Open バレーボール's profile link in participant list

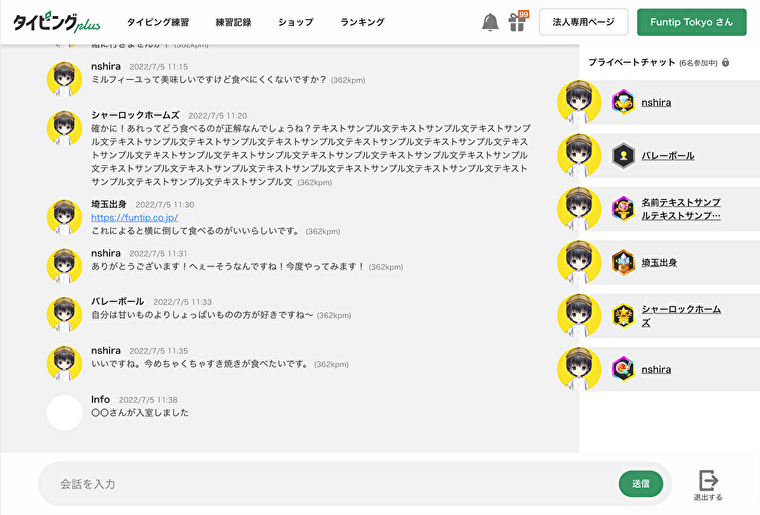click(x=667, y=156)
